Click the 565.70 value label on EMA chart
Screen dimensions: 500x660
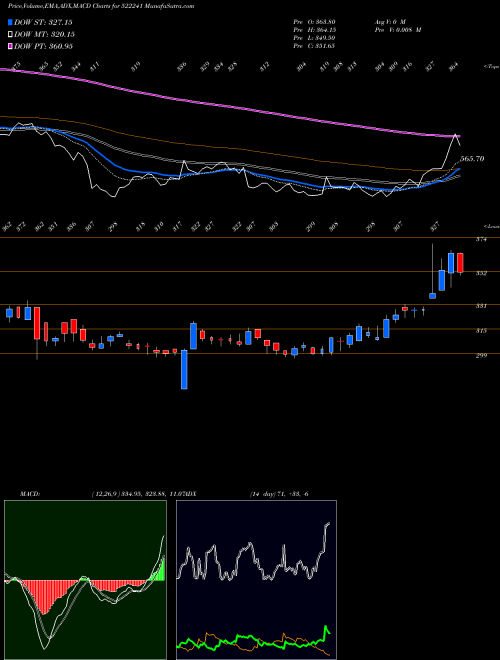[472, 159]
